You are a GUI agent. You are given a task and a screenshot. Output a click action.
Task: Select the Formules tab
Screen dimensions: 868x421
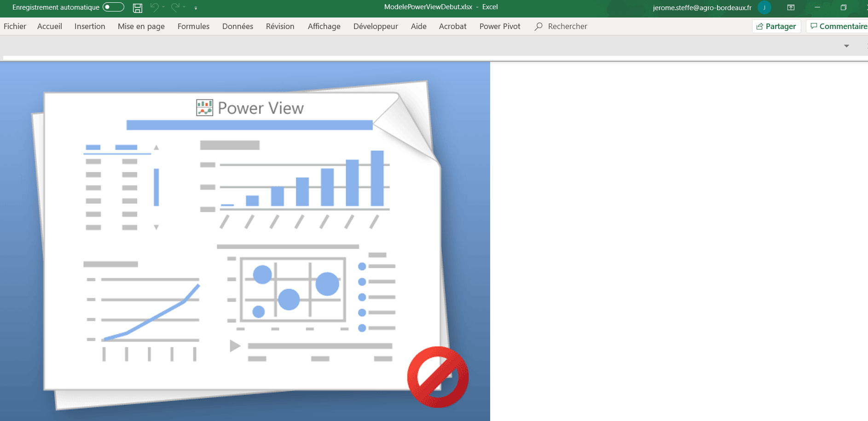coord(193,26)
